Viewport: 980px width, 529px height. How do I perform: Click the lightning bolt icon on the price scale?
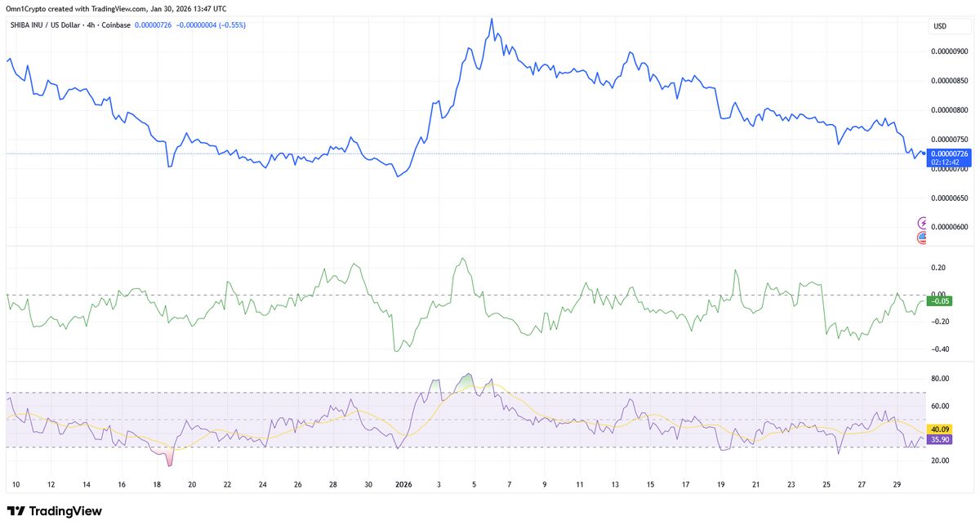coord(923,221)
